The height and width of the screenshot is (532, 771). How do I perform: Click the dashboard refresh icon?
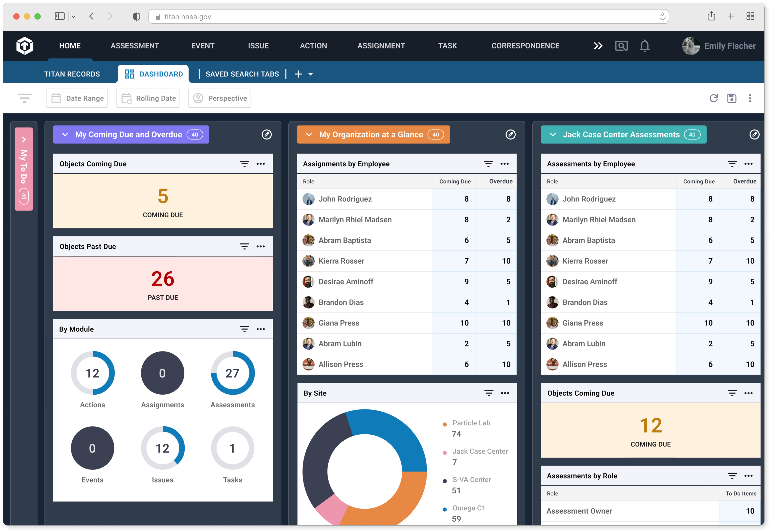713,98
